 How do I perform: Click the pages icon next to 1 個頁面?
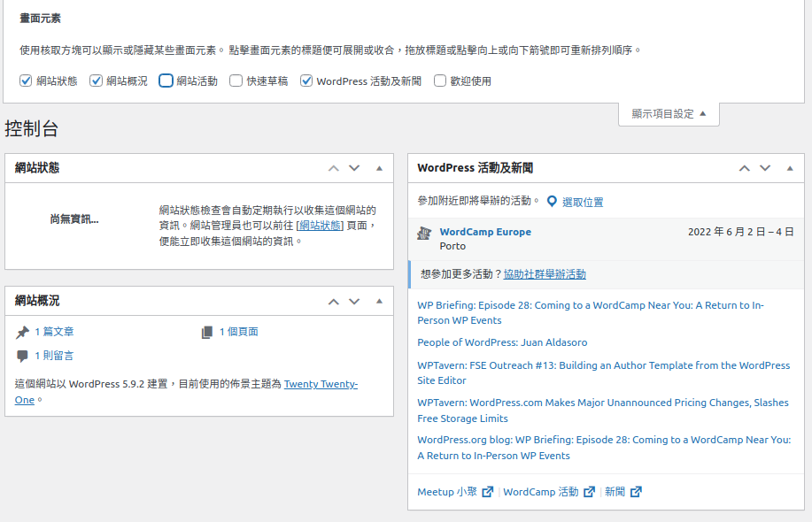pos(207,333)
